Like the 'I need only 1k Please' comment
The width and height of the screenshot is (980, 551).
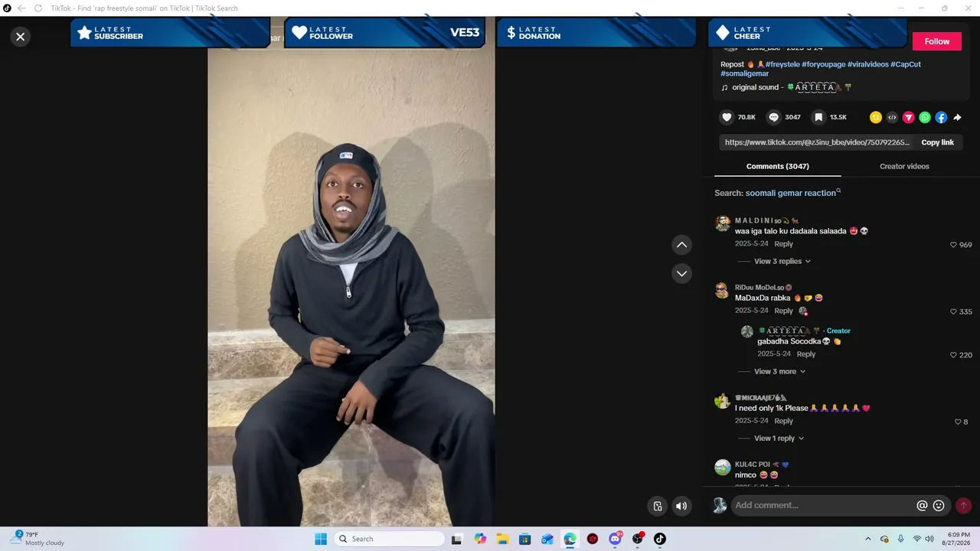958,422
